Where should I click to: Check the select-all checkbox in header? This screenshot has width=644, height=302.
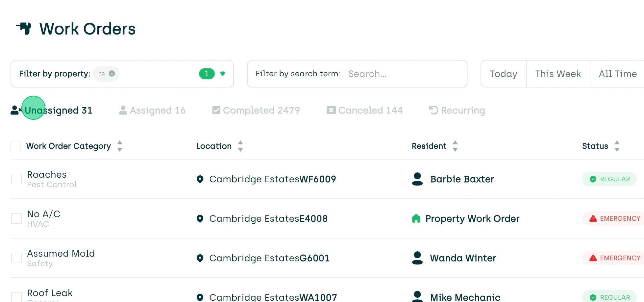(x=15, y=146)
